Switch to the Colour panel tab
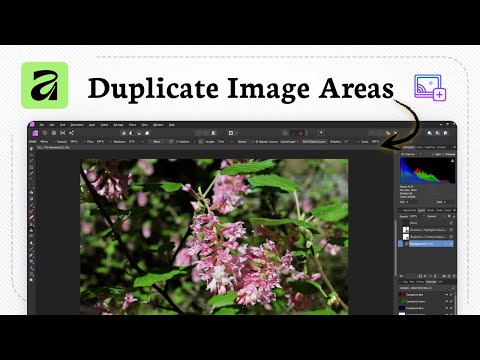480x360 pixels. [420, 147]
